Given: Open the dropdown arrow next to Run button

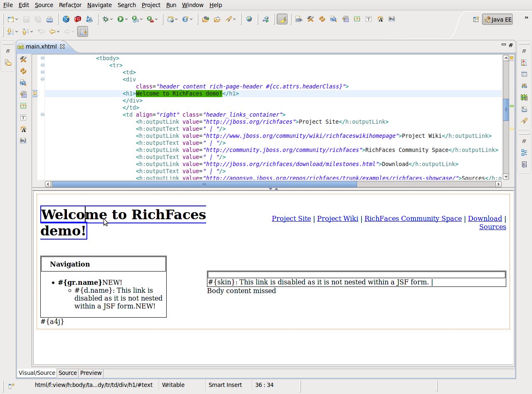Looking at the screenshot, I should 126,20.
